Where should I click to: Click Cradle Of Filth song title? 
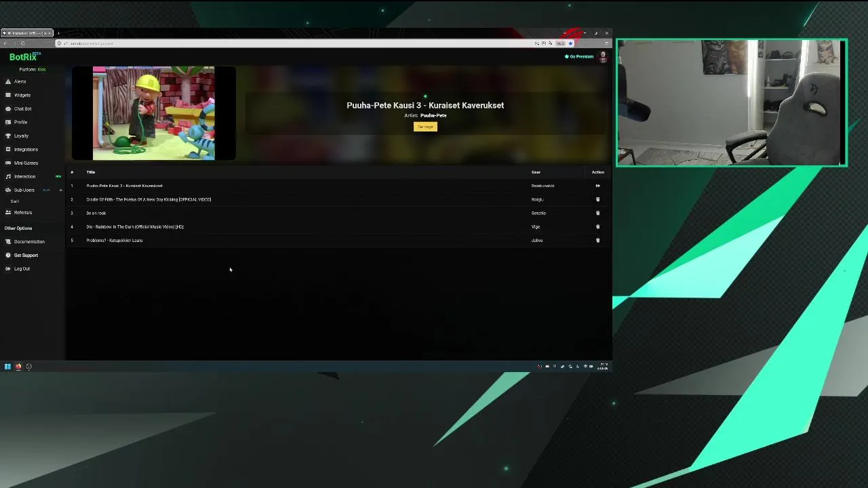tap(149, 199)
